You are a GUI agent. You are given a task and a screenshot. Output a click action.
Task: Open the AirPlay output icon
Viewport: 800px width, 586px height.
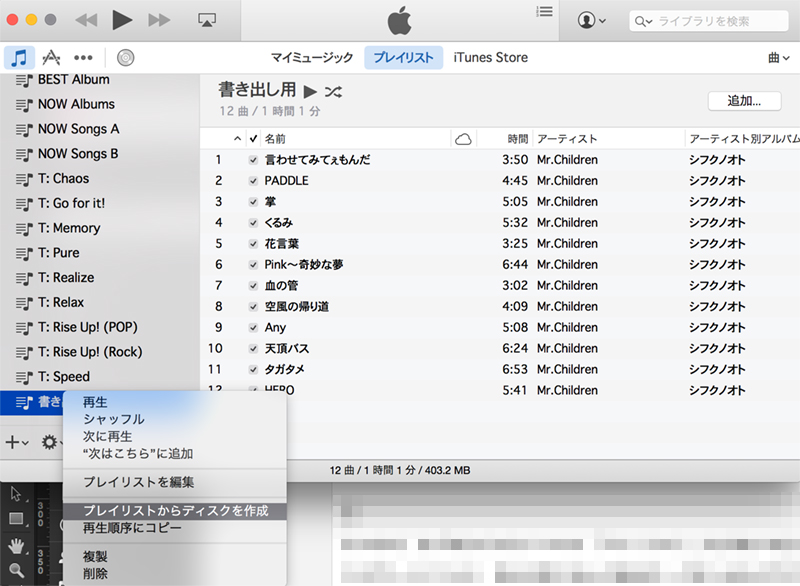click(x=207, y=20)
